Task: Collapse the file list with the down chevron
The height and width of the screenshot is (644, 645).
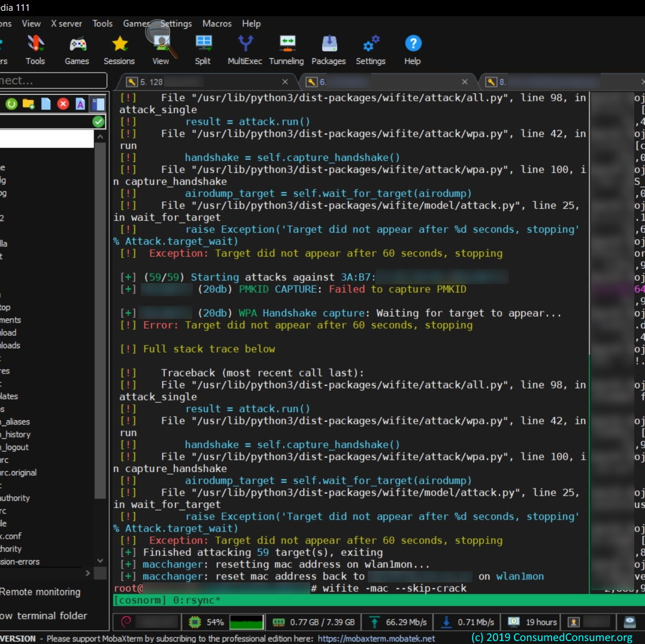Action: point(100,561)
